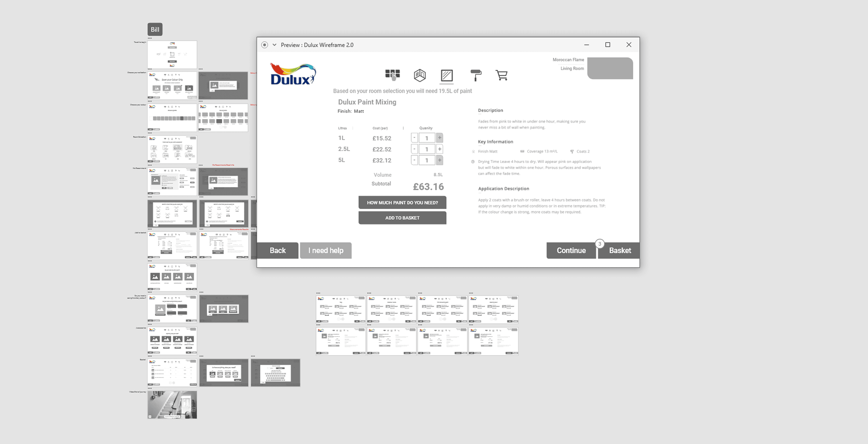
Task: Decrease the 2.5L paint quantity
Action: (x=414, y=149)
